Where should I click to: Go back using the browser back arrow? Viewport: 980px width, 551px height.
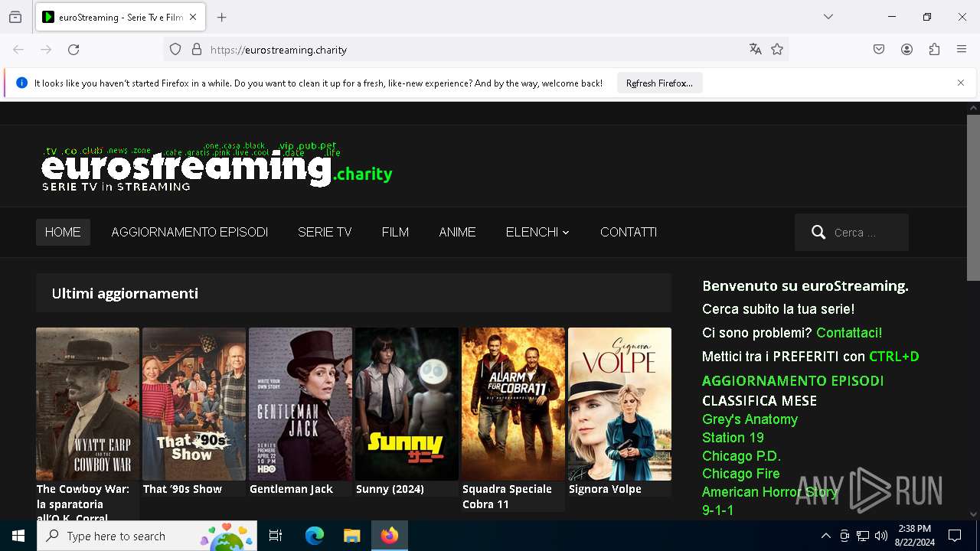coord(18,50)
